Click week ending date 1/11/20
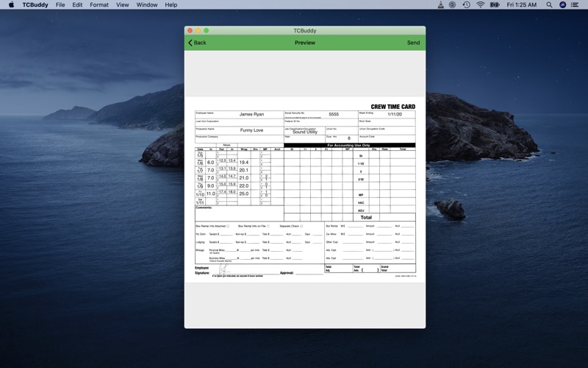The width and height of the screenshot is (588, 368). click(395, 114)
